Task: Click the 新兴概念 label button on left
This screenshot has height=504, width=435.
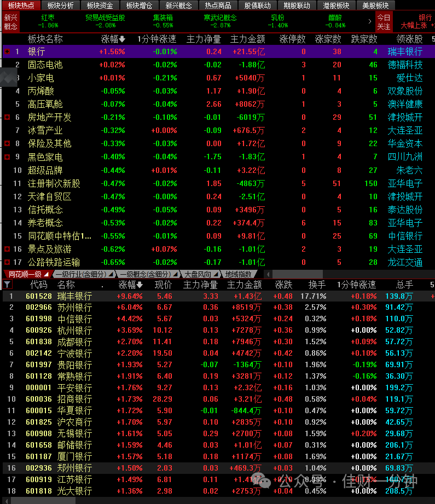Action: click(x=10, y=22)
